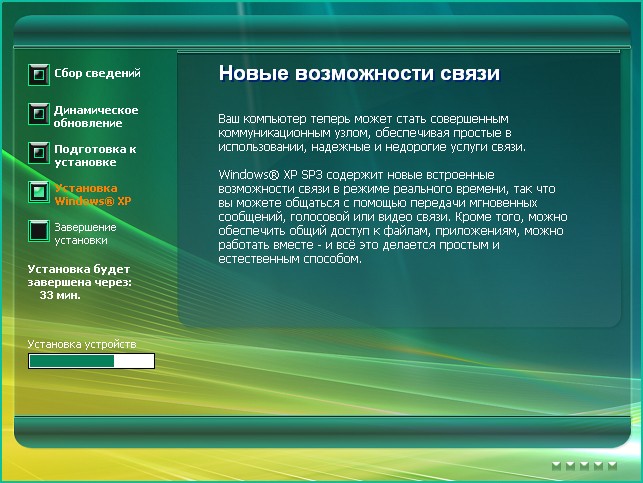Click the second bottom-right activity indicator square

[571, 466]
